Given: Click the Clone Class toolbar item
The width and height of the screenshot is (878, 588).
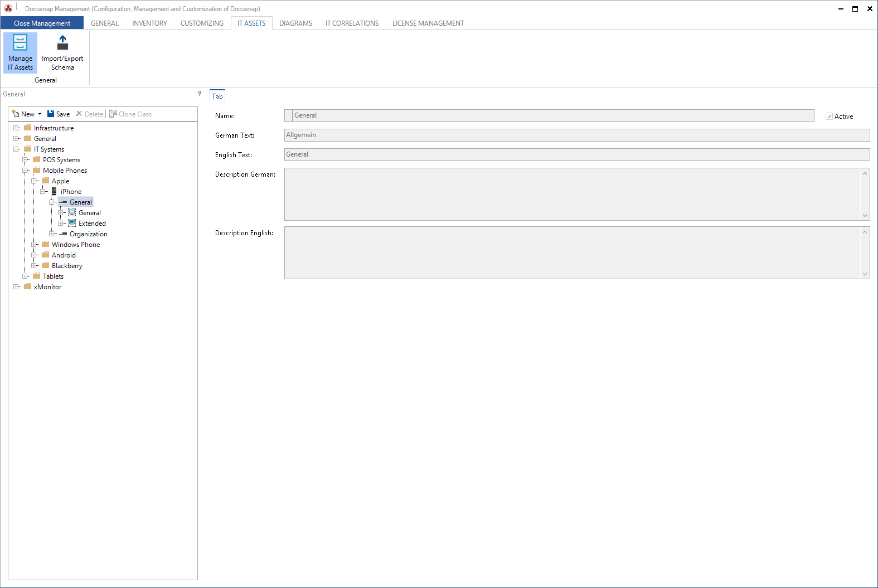Looking at the screenshot, I should (x=130, y=114).
